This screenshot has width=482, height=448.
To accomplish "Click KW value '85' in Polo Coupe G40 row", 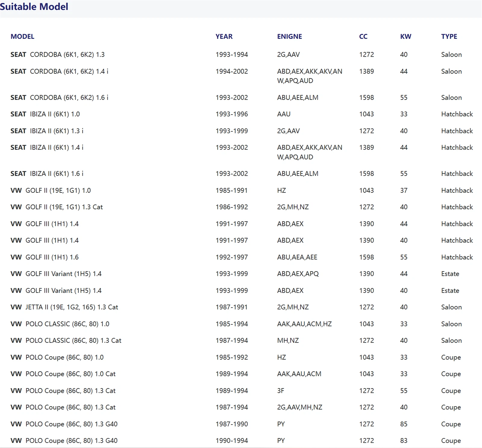I will pyautogui.click(x=404, y=424).
